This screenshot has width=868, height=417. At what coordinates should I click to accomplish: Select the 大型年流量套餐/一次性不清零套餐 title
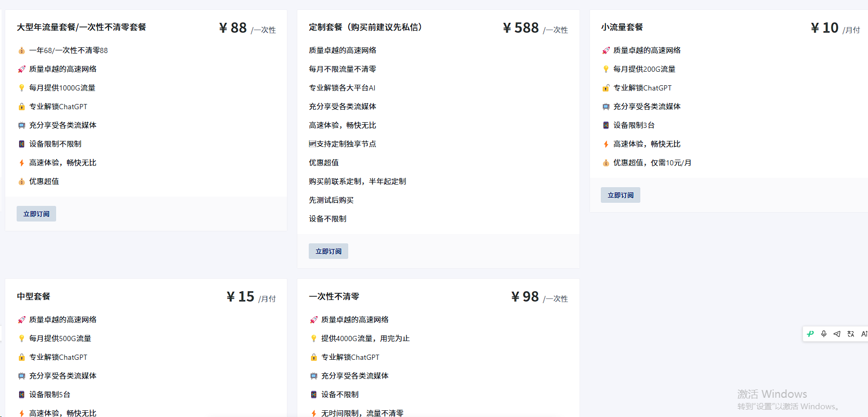(82, 27)
